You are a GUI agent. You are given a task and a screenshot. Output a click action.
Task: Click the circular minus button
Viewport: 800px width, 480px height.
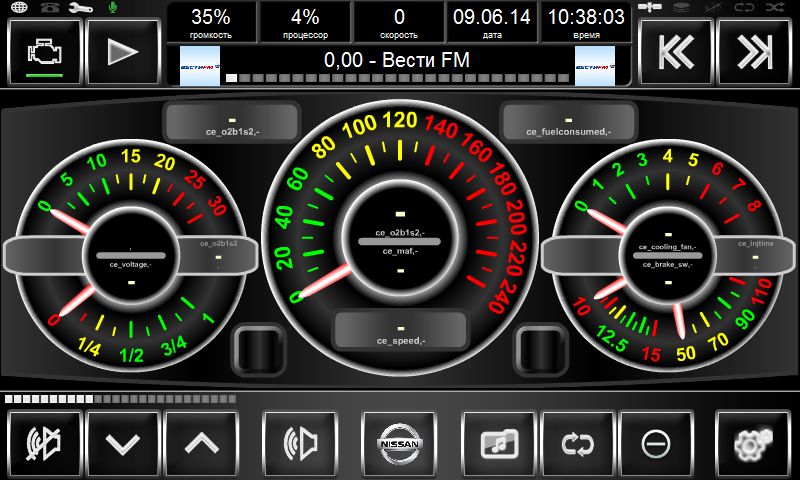point(656,444)
